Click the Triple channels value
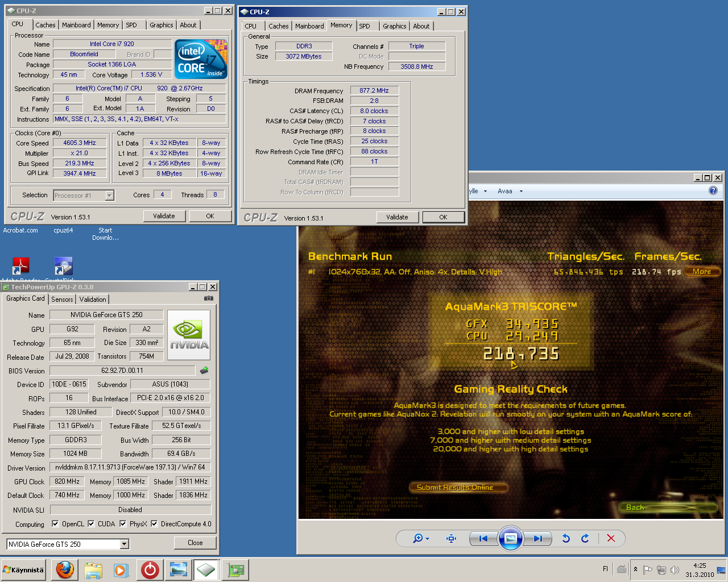This screenshot has height=582, width=728. tap(416, 46)
